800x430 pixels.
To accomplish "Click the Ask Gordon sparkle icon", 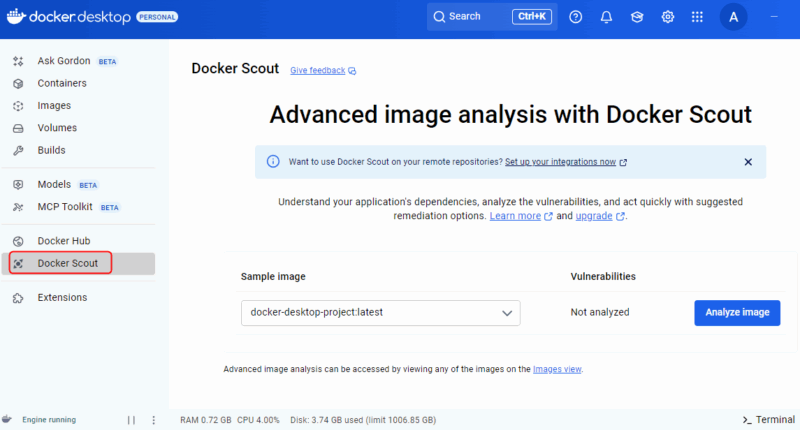I will 18,61.
